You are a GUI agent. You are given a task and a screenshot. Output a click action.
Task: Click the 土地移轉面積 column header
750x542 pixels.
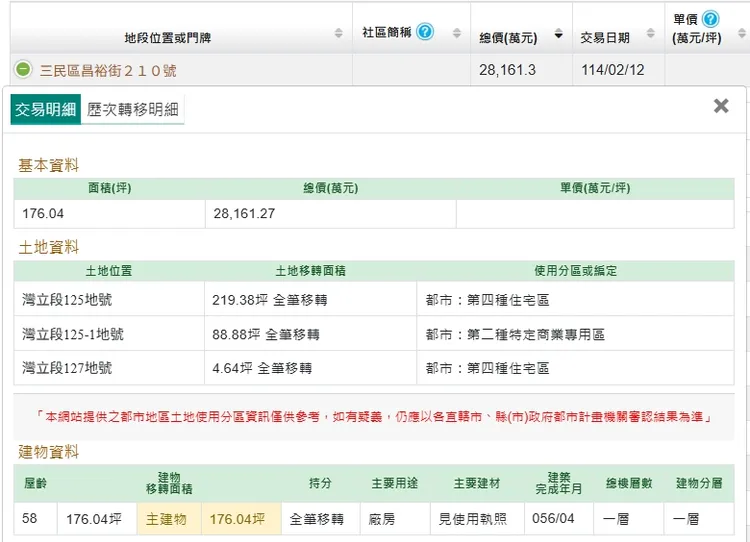[x=310, y=271]
